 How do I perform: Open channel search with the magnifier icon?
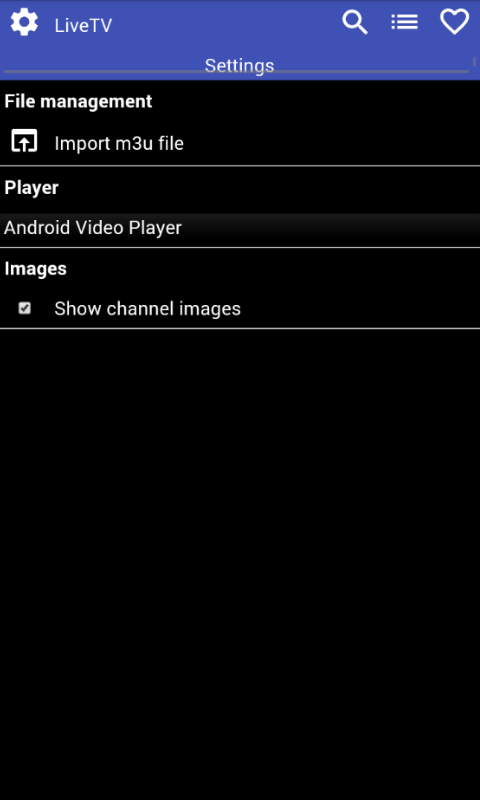click(x=355, y=23)
